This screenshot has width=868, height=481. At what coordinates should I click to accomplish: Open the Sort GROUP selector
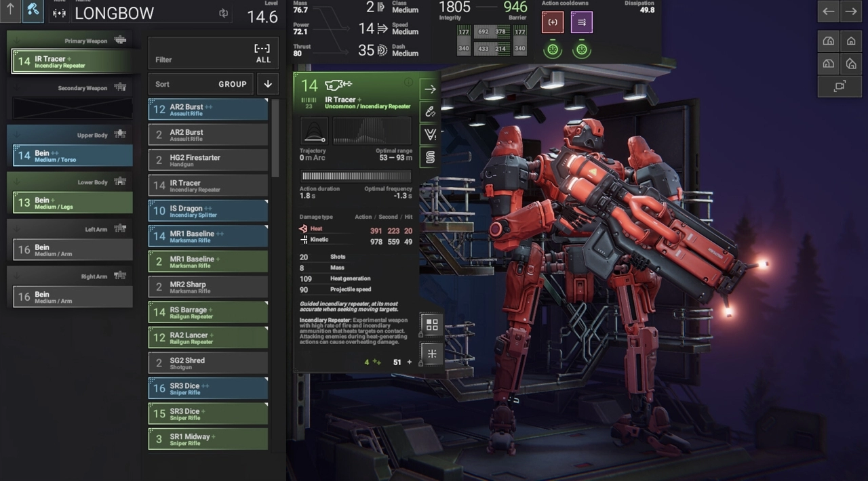[x=201, y=84]
